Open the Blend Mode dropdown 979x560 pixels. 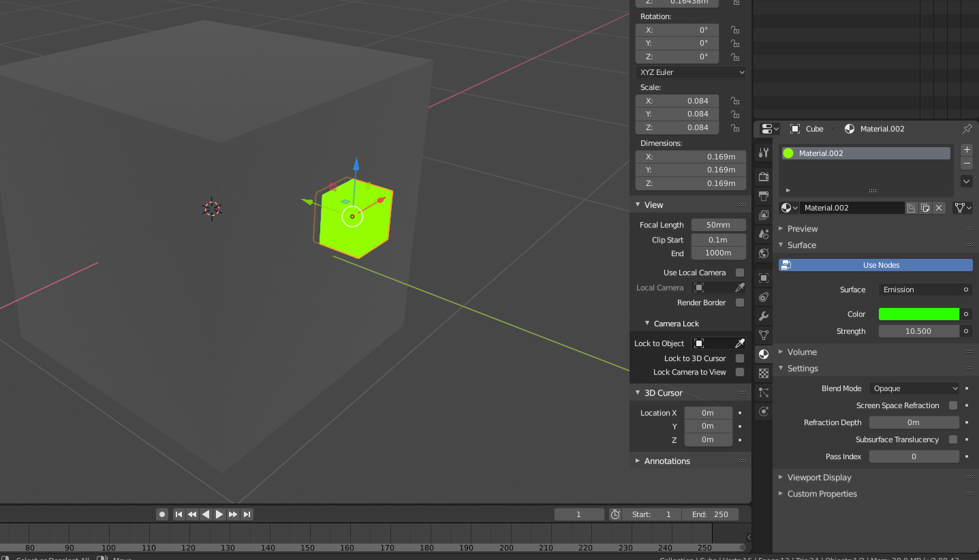point(914,388)
